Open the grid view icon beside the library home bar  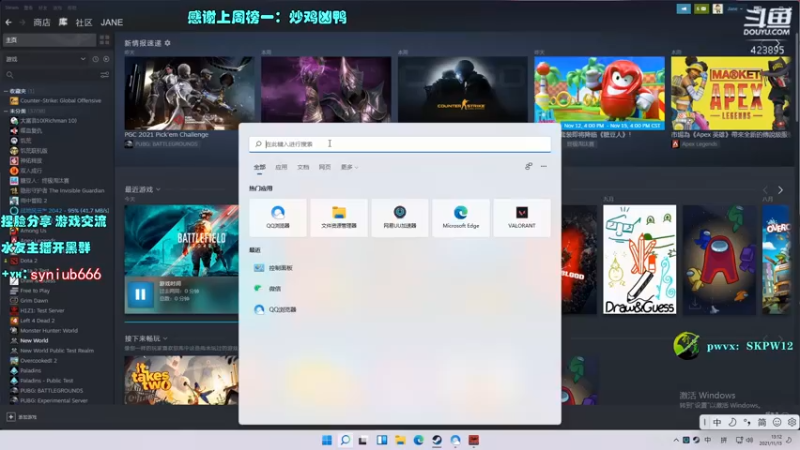pos(105,40)
